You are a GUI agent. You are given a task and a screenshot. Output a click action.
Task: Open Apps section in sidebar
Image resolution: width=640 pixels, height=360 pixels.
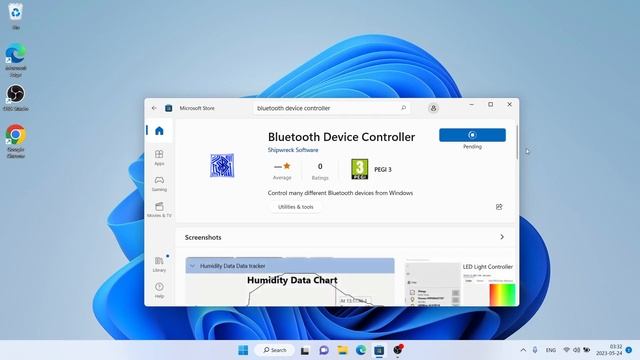click(x=159, y=157)
